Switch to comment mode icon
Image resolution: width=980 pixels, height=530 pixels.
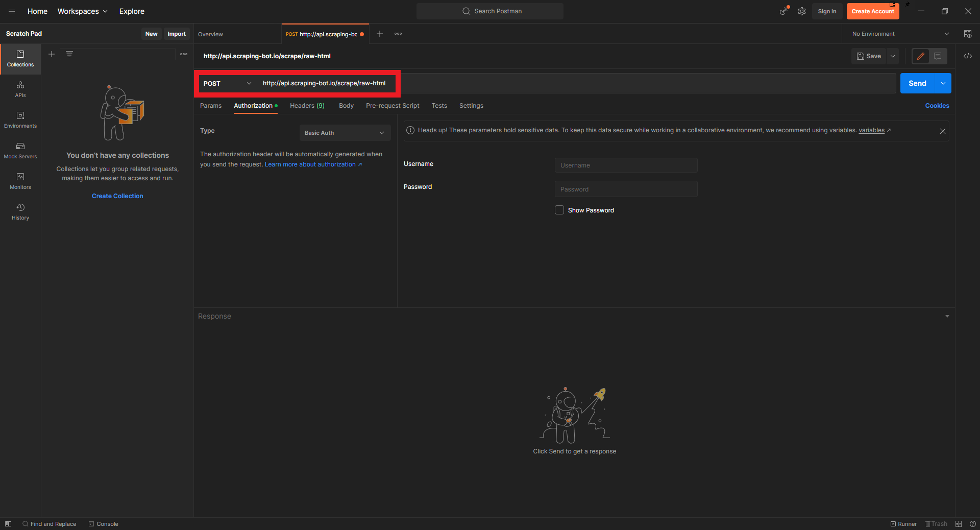tap(938, 56)
